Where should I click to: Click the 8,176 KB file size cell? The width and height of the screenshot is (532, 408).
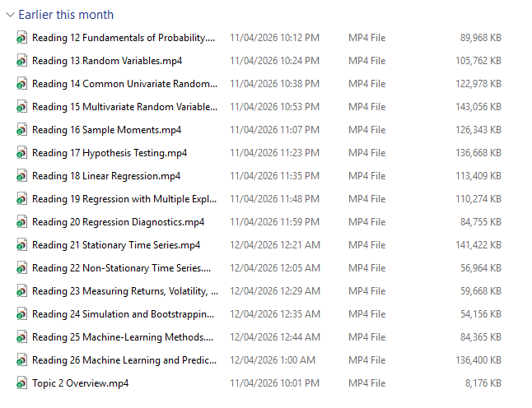[483, 383]
